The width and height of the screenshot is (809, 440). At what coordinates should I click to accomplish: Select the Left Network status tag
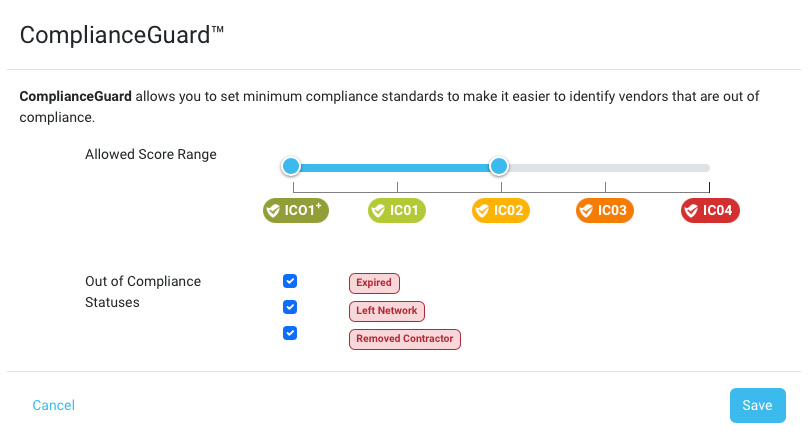tap(388, 311)
